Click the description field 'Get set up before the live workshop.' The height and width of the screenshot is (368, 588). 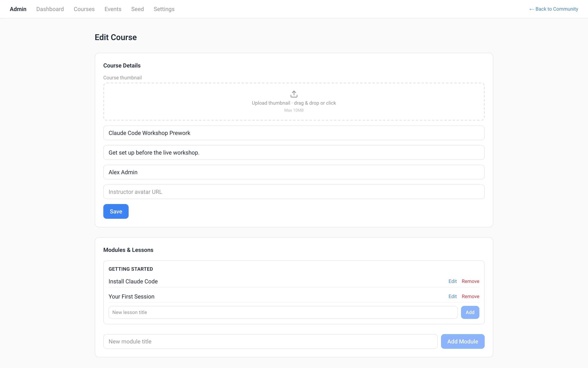(294, 153)
